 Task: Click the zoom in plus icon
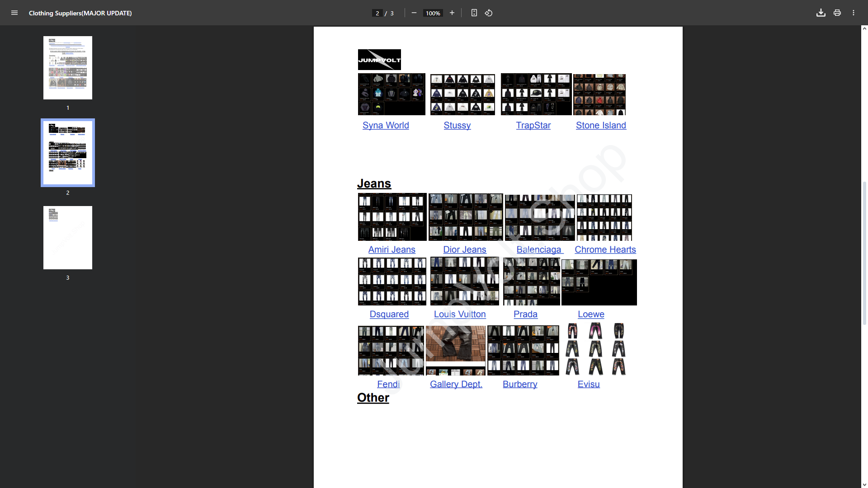point(452,13)
